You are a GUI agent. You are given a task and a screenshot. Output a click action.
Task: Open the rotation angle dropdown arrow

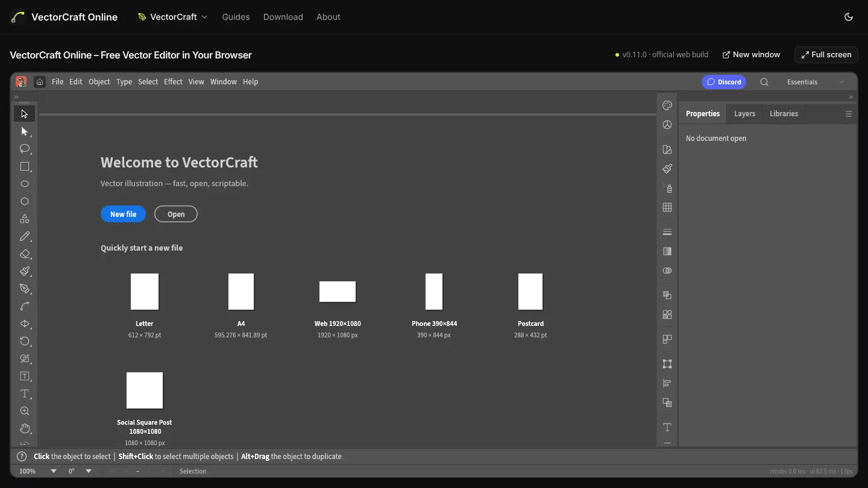tap(89, 471)
